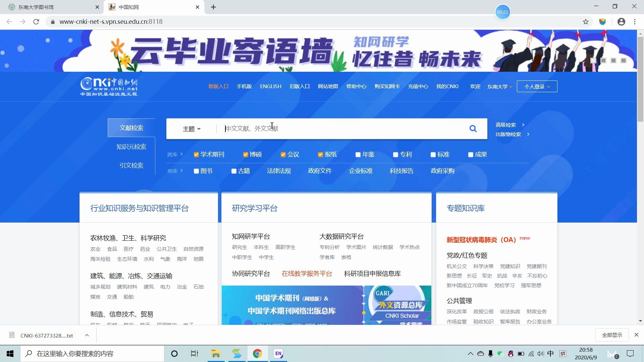The image size is (644, 362).
Task: Click the 在线教学服务平台 link
Action: 307,274
